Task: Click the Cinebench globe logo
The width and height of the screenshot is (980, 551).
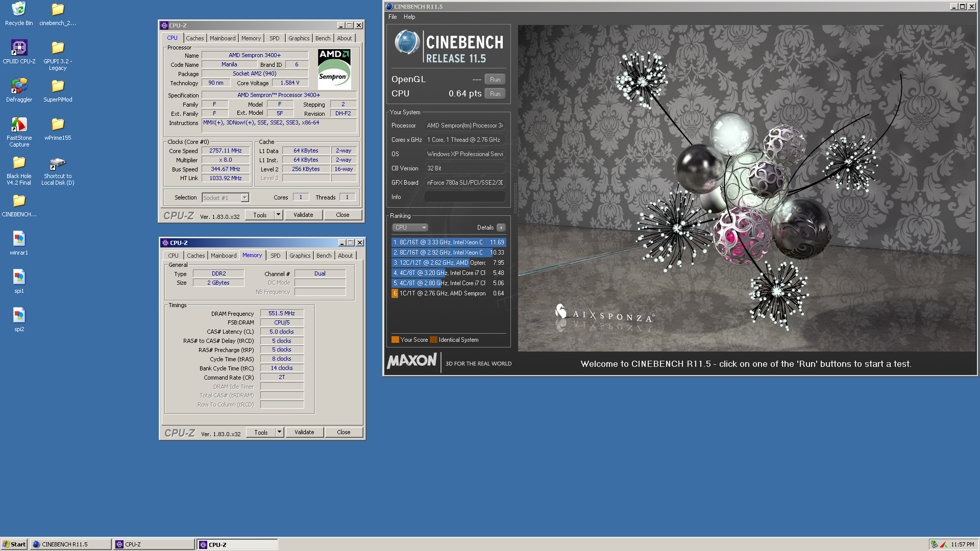Action: [x=407, y=42]
